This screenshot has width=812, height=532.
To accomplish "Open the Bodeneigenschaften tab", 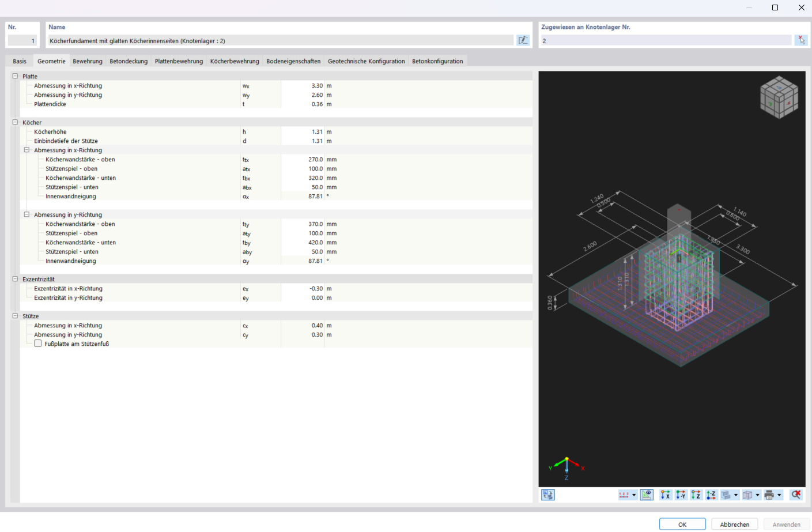I will point(293,61).
